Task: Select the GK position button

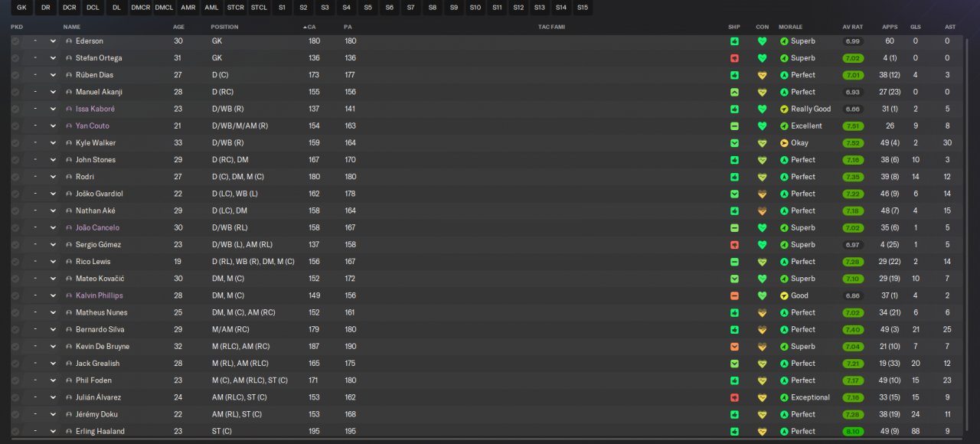Action: [x=21, y=8]
